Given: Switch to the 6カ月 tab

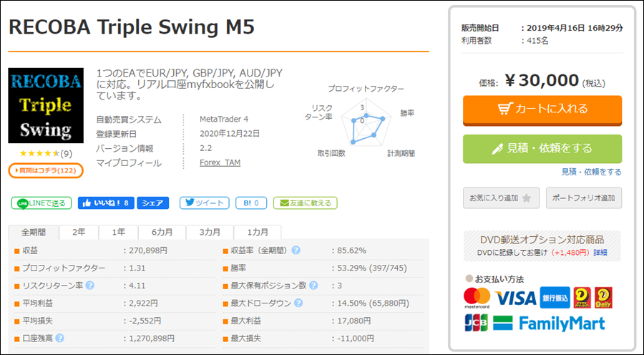Looking at the screenshot, I should pyautogui.click(x=162, y=232).
